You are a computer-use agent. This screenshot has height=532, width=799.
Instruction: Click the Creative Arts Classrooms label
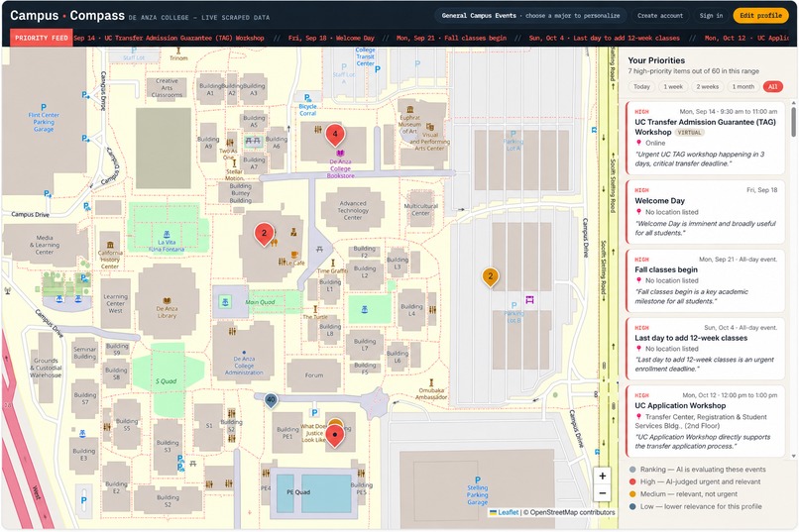pyautogui.click(x=167, y=87)
